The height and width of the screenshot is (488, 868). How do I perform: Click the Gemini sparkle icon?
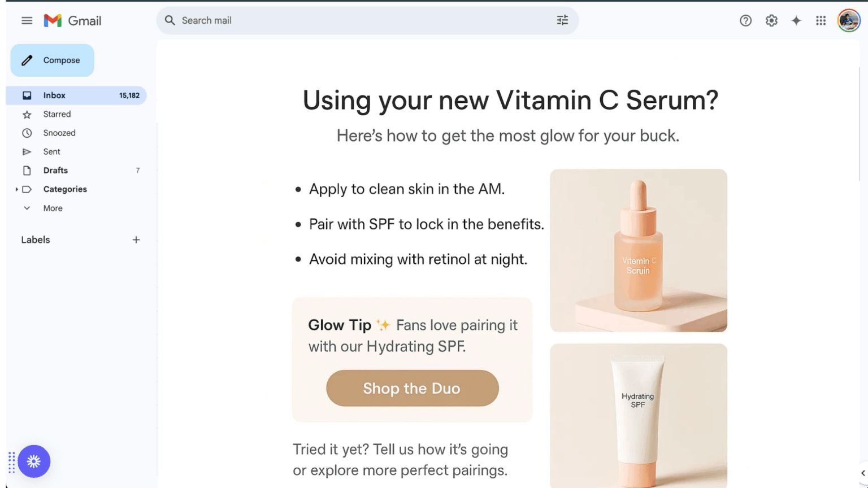(x=796, y=21)
